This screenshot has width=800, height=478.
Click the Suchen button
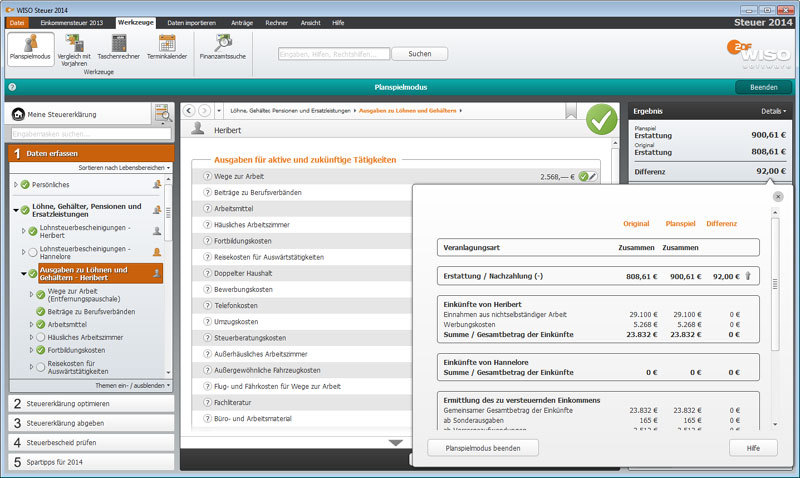(x=420, y=54)
